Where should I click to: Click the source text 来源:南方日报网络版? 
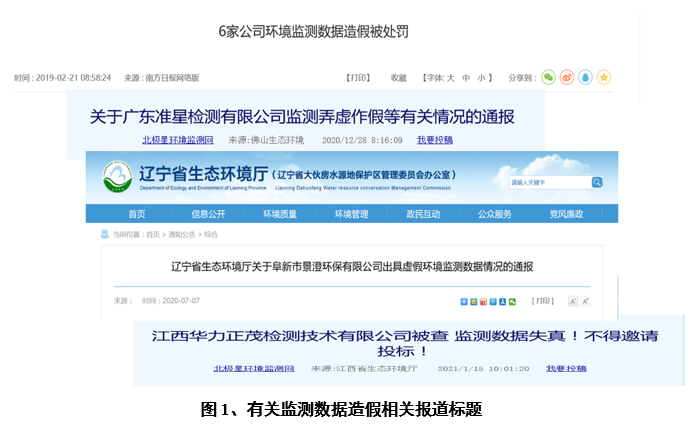tap(162, 78)
